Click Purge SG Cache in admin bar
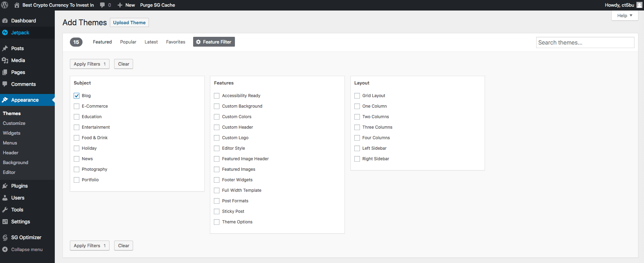The width and height of the screenshot is (644, 263). coord(158,5)
